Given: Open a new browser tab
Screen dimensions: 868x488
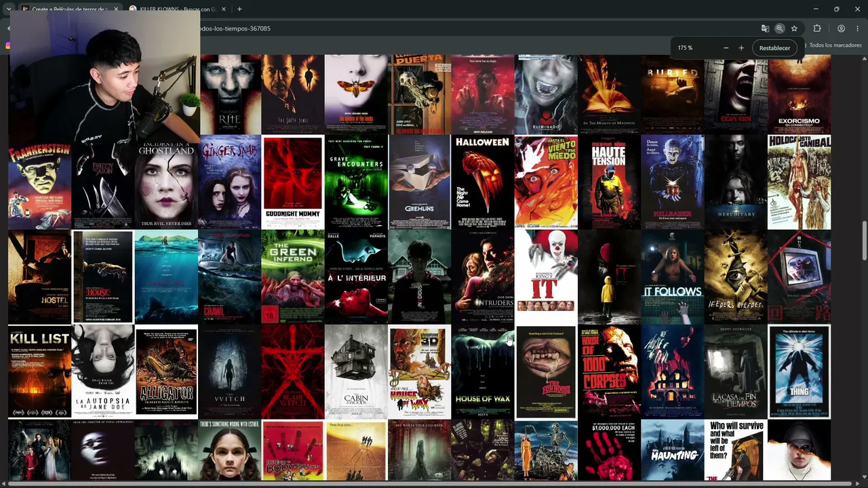Looking at the screenshot, I should [239, 9].
